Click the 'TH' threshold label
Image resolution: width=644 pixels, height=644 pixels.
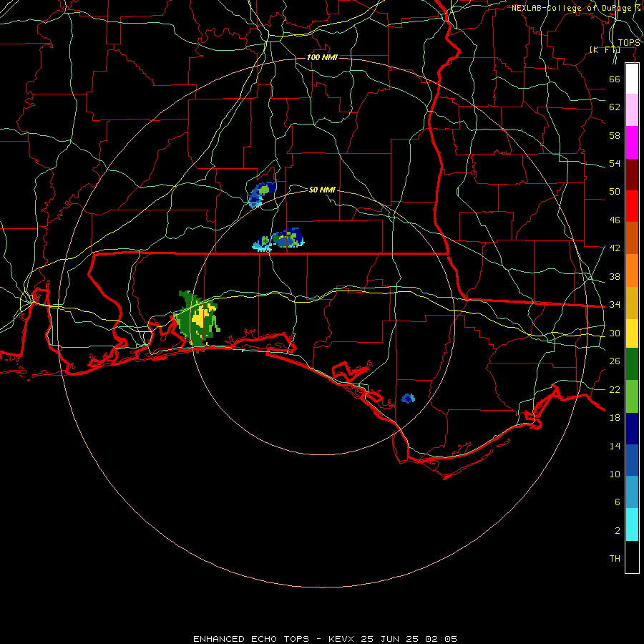[615, 559]
